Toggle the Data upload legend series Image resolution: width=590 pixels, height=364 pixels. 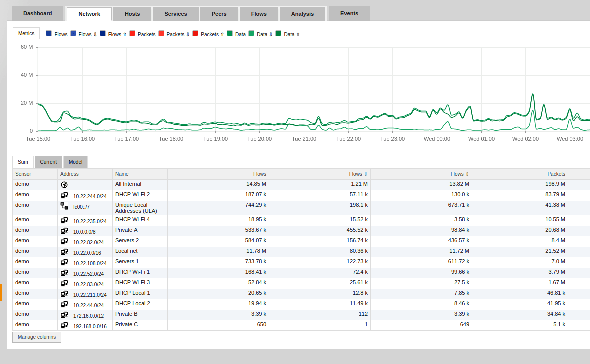pyautogui.click(x=278, y=34)
